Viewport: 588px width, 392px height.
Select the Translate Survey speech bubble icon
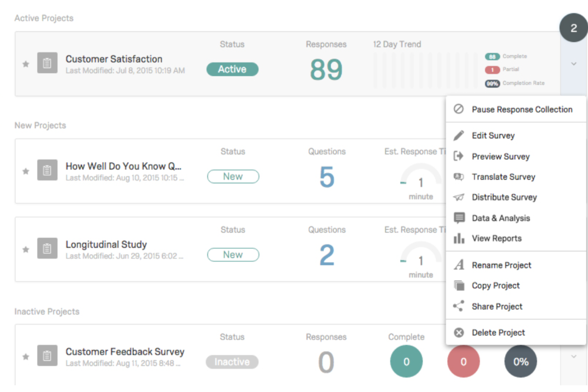459,177
